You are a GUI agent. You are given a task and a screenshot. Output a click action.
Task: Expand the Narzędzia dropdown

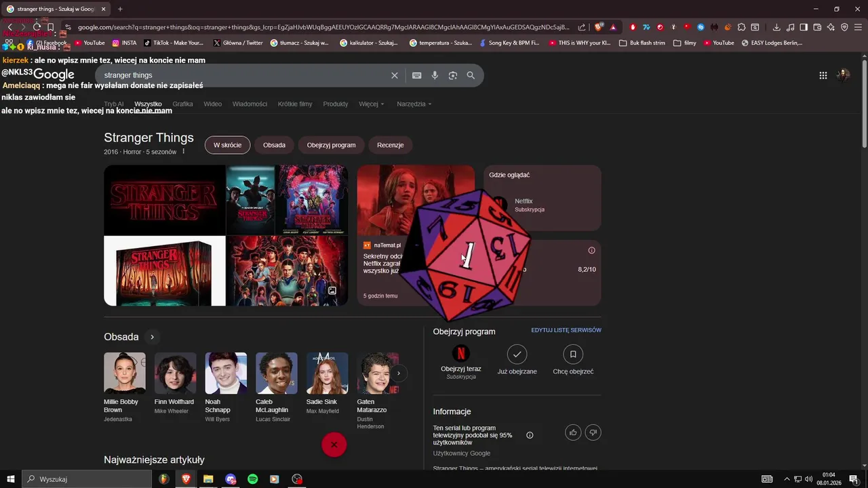tap(414, 104)
